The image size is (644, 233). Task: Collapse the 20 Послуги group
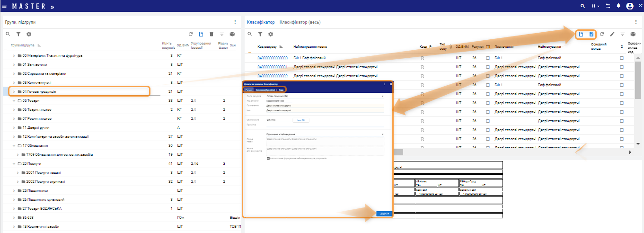click(14, 163)
